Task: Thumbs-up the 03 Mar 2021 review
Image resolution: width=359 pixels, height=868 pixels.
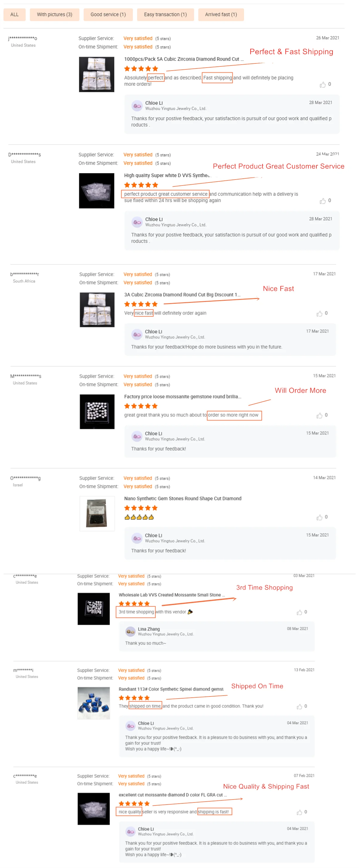Action: pyautogui.click(x=299, y=612)
